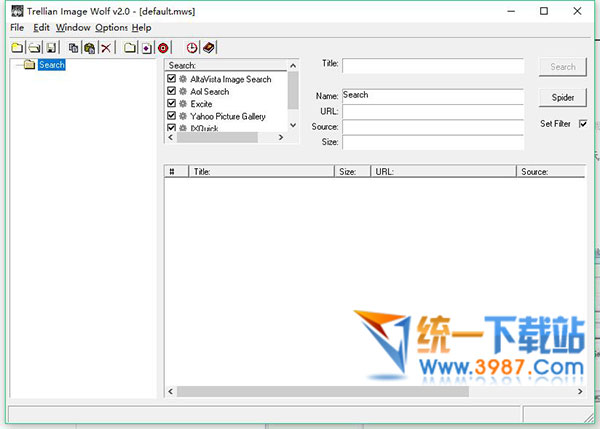This screenshot has width=600, height=429.
Task: Click the AltaVista Image Search label
Action: click(231, 79)
